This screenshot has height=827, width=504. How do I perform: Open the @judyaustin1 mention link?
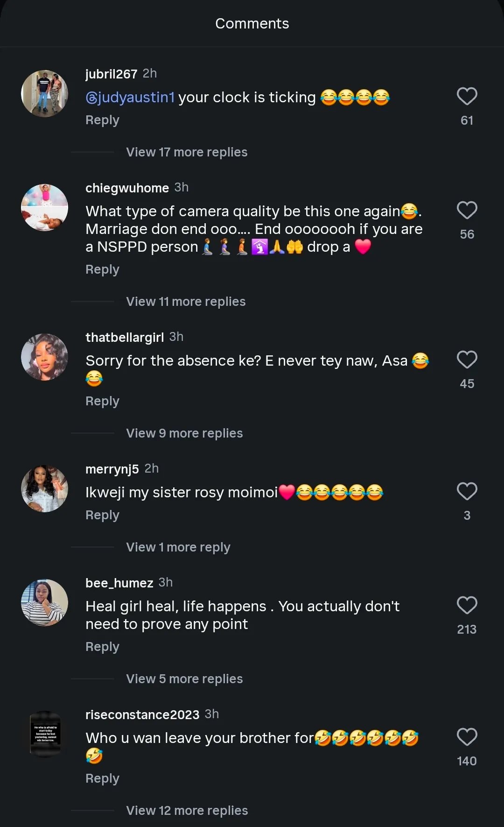(x=130, y=97)
